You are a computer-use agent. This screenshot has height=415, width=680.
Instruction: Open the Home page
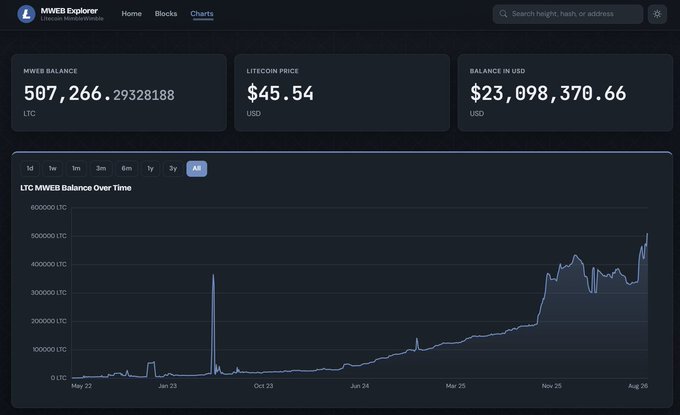pyautogui.click(x=131, y=13)
